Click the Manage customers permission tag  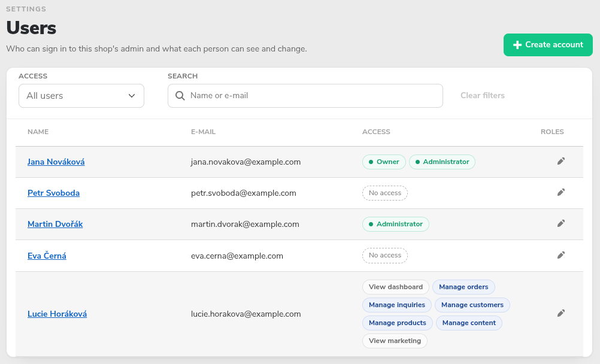pyautogui.click(x=472, y=305)
